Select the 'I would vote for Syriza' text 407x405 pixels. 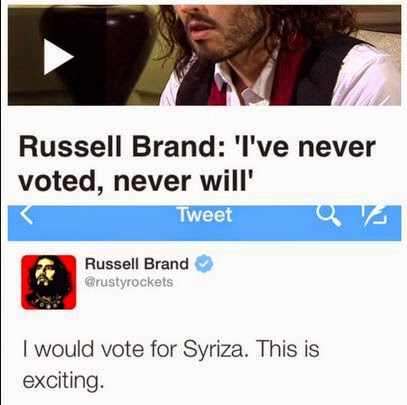click(x=135, y=349)
